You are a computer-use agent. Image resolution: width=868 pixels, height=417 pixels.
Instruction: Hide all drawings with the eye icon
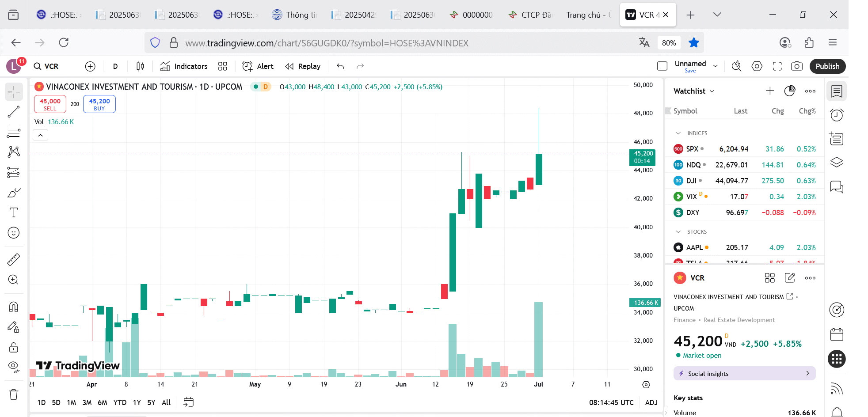point(13,367)
